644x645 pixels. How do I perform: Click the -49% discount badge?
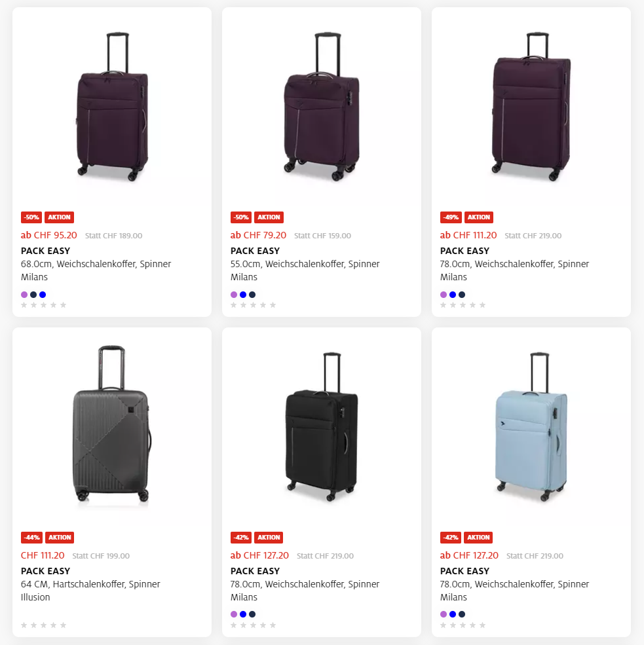click(x=451, y=217)
